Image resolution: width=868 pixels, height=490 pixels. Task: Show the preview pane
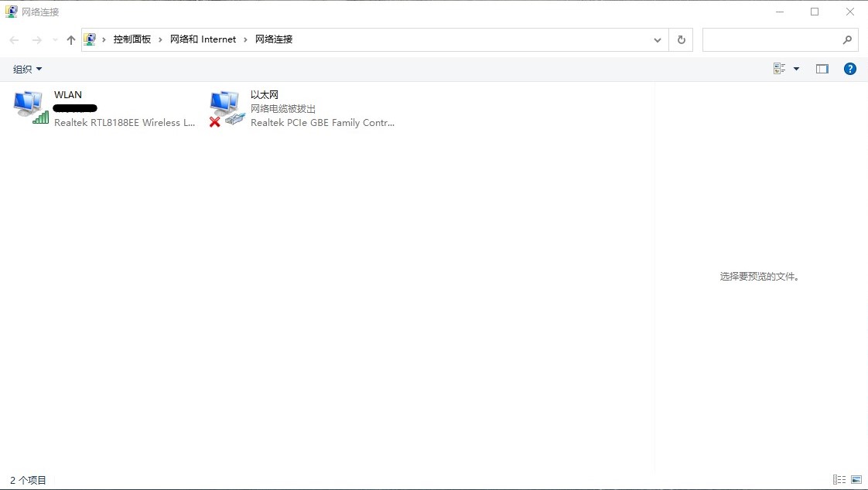(x=822, y=68)
